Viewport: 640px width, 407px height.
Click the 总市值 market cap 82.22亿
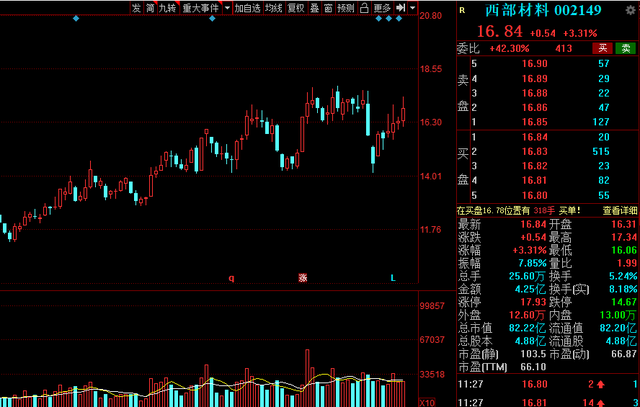pos(527,328)
